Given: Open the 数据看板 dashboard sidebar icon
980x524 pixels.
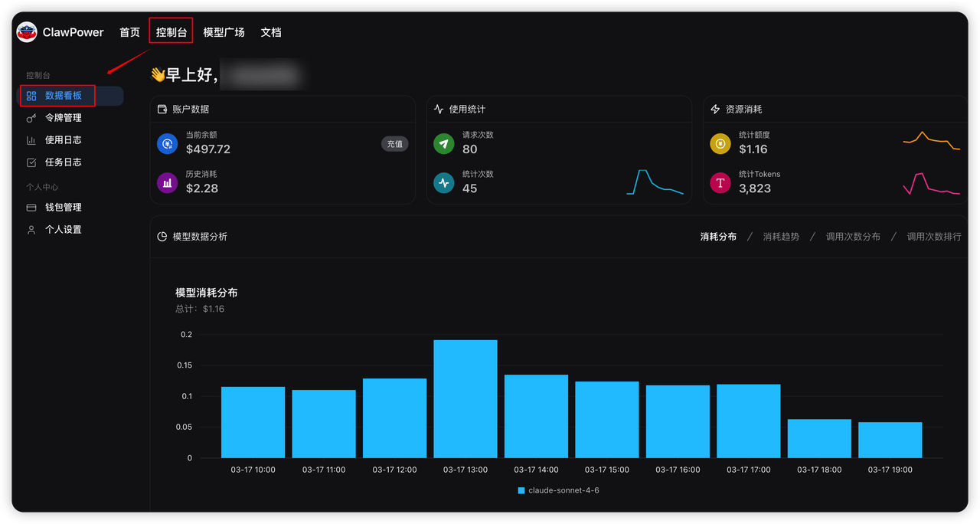Looking at the screenshot, I should pyautogui.click(x=31, y=96).
